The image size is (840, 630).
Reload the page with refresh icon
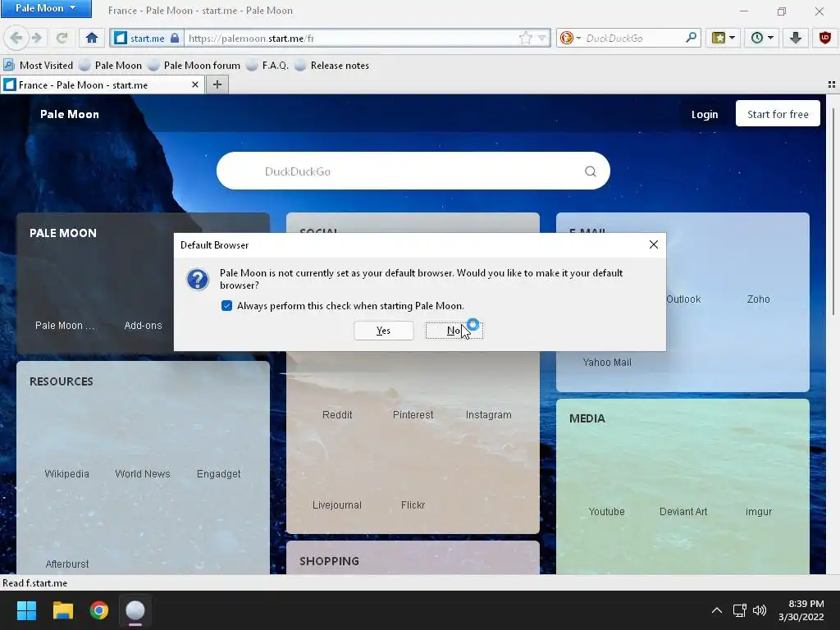tap(62, 38)
